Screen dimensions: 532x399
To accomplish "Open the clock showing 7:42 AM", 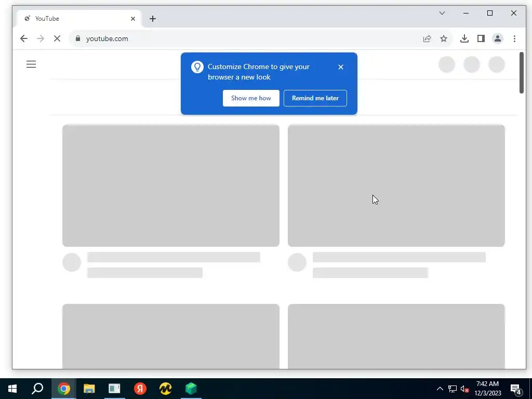I will (x=487, y=389).
